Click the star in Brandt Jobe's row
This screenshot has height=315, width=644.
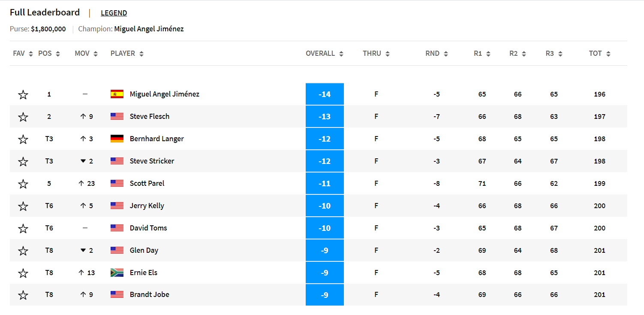[23, 295]
